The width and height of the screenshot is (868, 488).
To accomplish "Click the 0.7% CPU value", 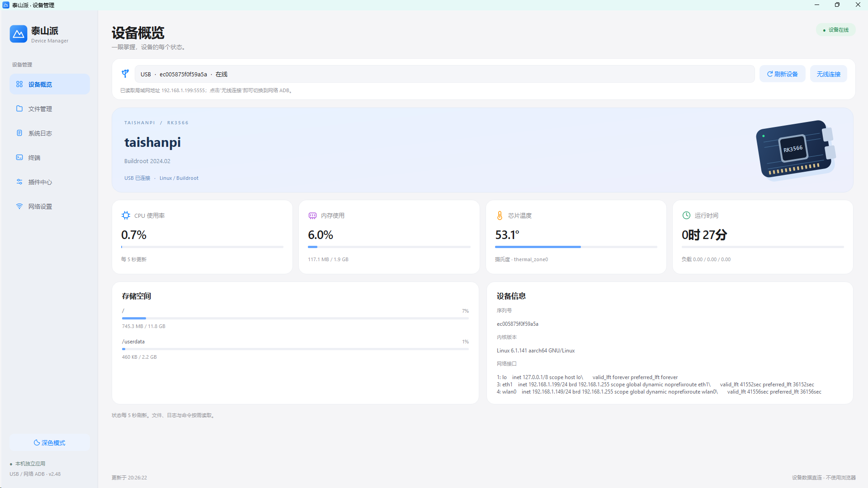I will click(x=134, y=235).
